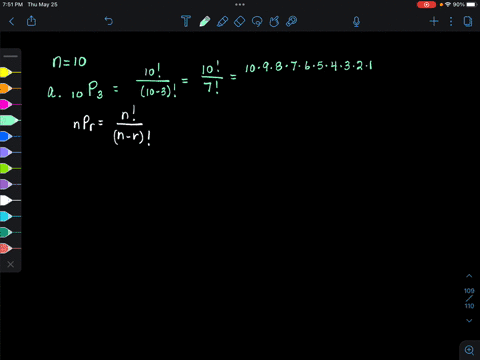This screenshot has height=360, width=480.
Task: Pick the blue pen
Action: [10, 136]
